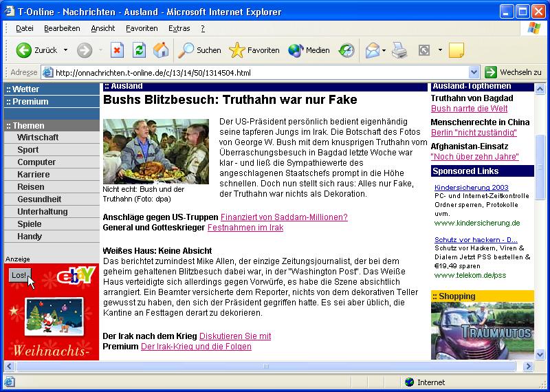550x392 pixels.
Task: Click the address URL field
Action: (x=260, y=73)
